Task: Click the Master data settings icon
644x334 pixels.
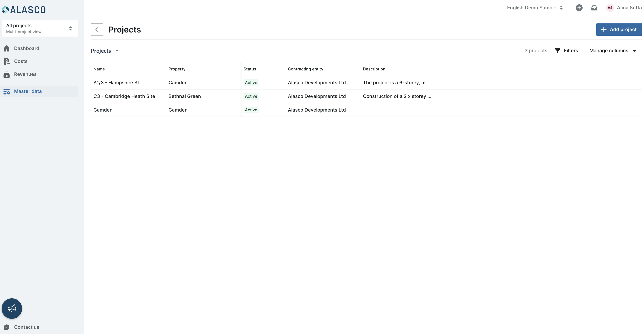Action: click(x=7, y=91)
